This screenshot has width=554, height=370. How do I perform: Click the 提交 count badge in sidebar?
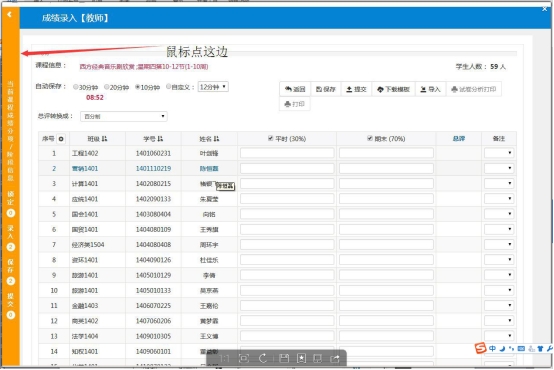11,315
